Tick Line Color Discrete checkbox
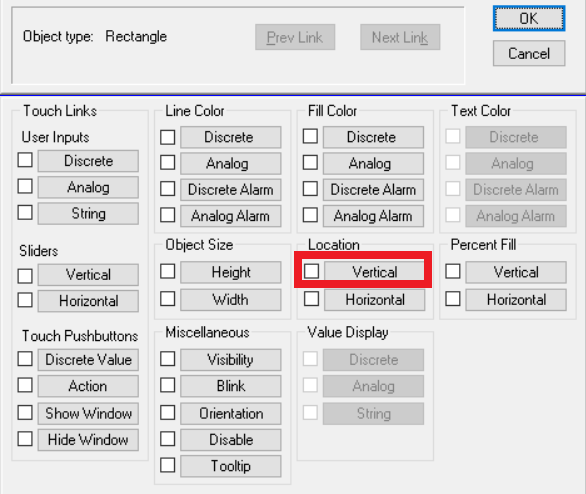 tap(167, 137)
